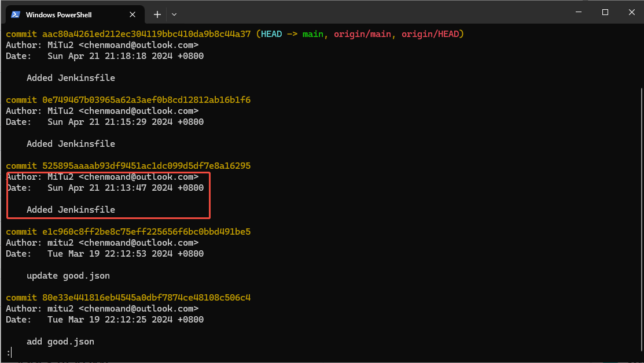Click commit hash starting with 80e33e44

coord(146,298)
